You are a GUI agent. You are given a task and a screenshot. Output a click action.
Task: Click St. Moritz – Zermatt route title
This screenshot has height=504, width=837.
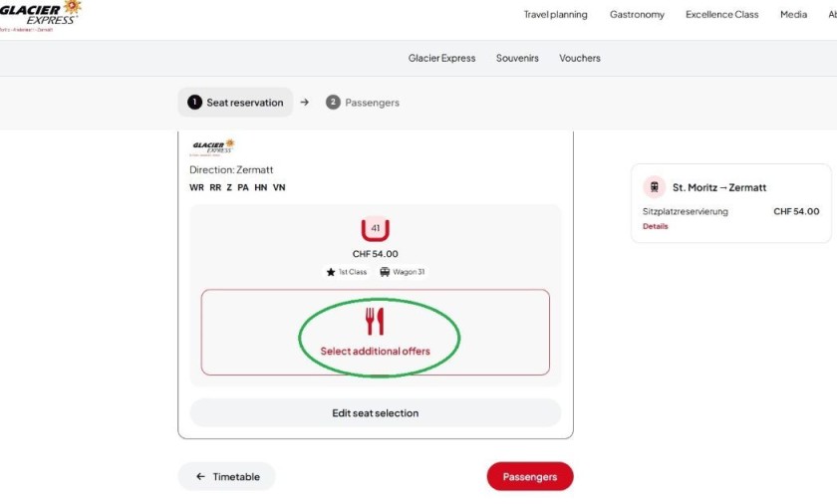[719, 187]
